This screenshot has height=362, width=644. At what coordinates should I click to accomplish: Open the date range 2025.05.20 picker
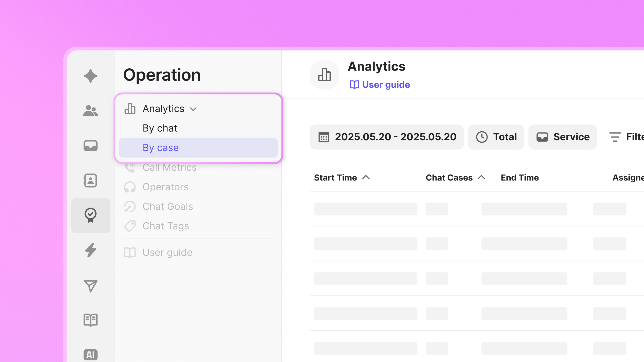coord(387,137)
